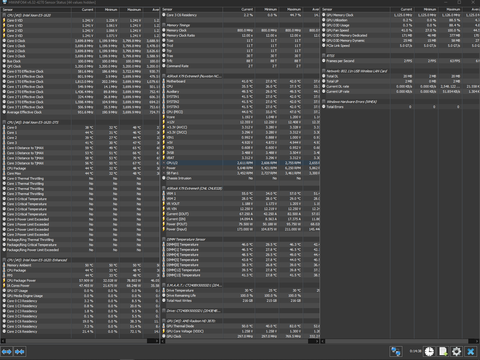This screenshot has width=480, height=360.
Task: Open the network remote-monitoring icon in bottom bar
Action: pyautogui.click(x=396, y=351)
